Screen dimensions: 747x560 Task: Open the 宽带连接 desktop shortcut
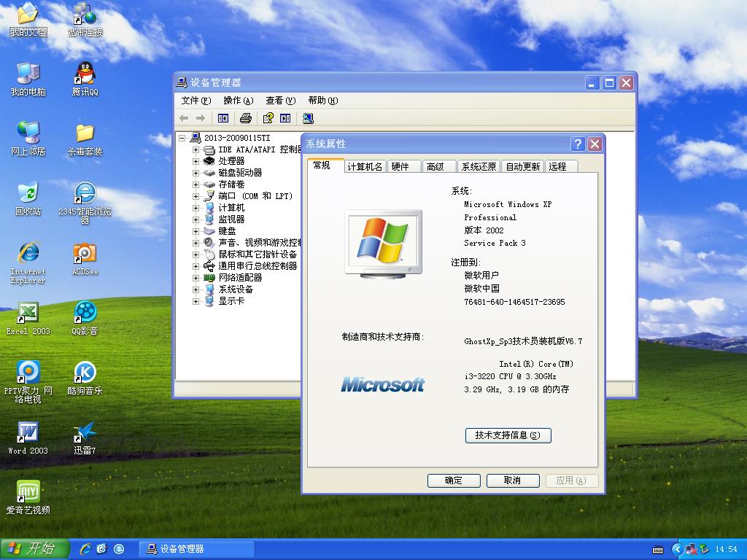(85, 20)
